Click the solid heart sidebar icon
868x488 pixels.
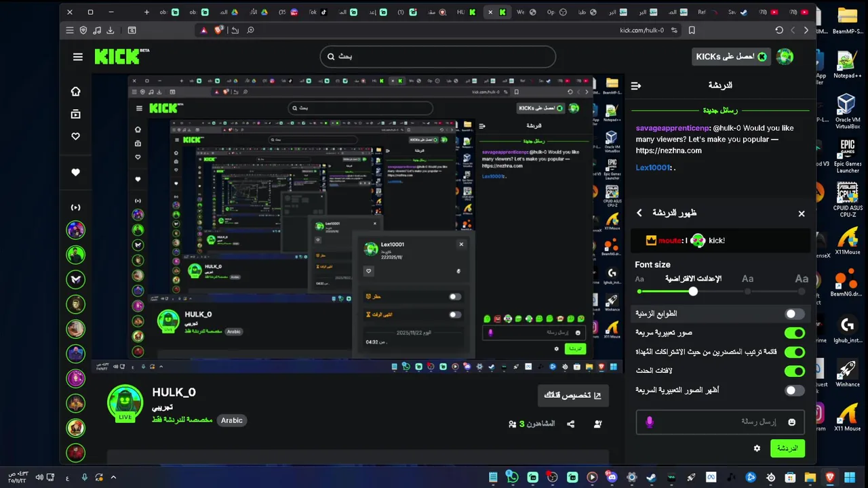(76, 172)
